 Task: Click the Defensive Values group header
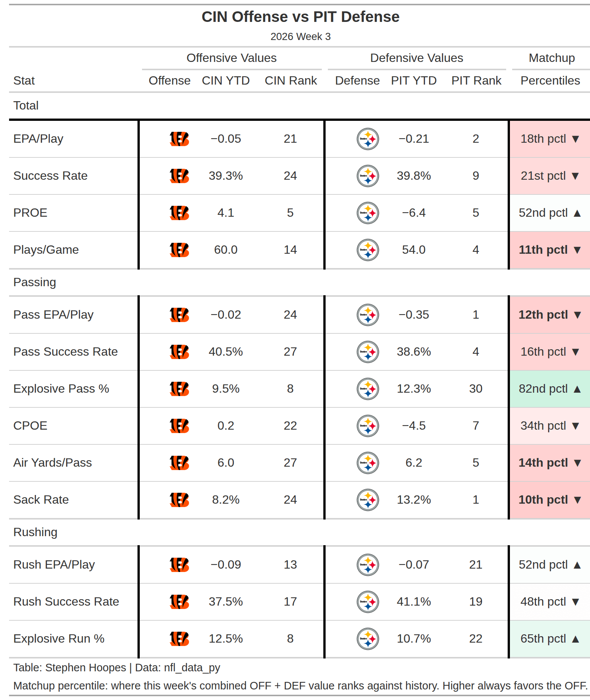[x=417, y=58]
